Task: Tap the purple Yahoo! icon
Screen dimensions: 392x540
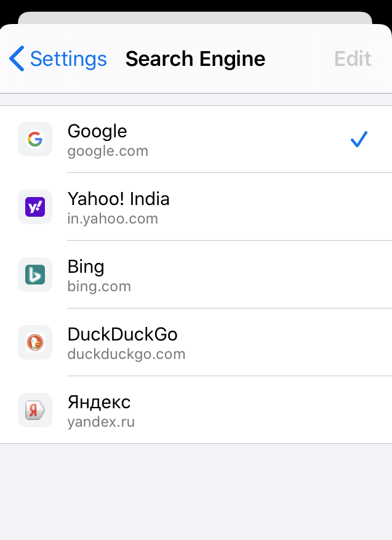Action: pos(35,207)
